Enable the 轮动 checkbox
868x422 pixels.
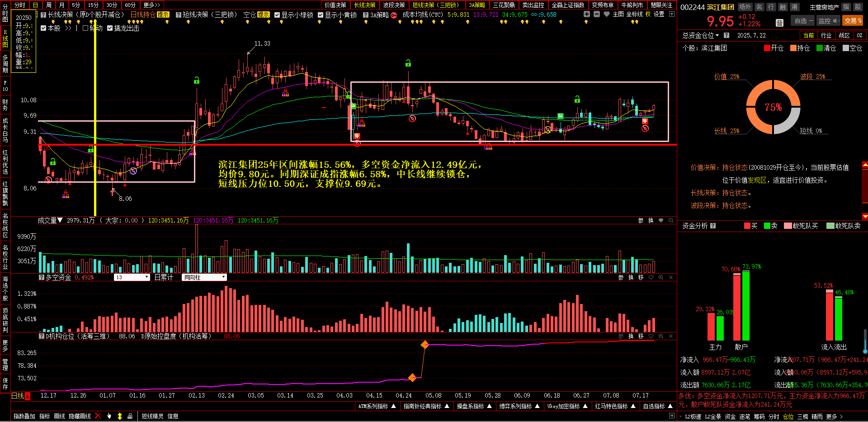pyautogui.click(x=85, y=28)
